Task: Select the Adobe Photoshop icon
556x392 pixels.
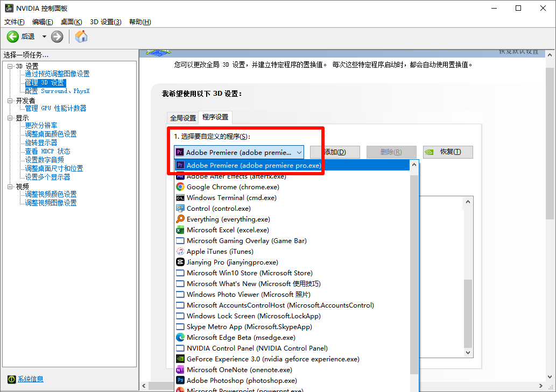Action: point(180,380)
